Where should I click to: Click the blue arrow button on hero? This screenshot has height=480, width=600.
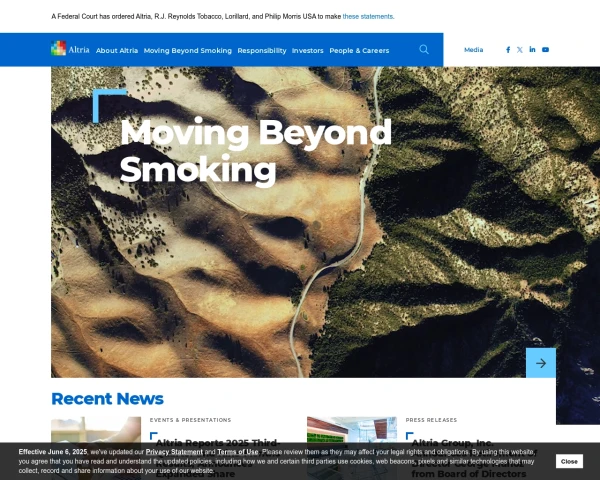[540, 363]
